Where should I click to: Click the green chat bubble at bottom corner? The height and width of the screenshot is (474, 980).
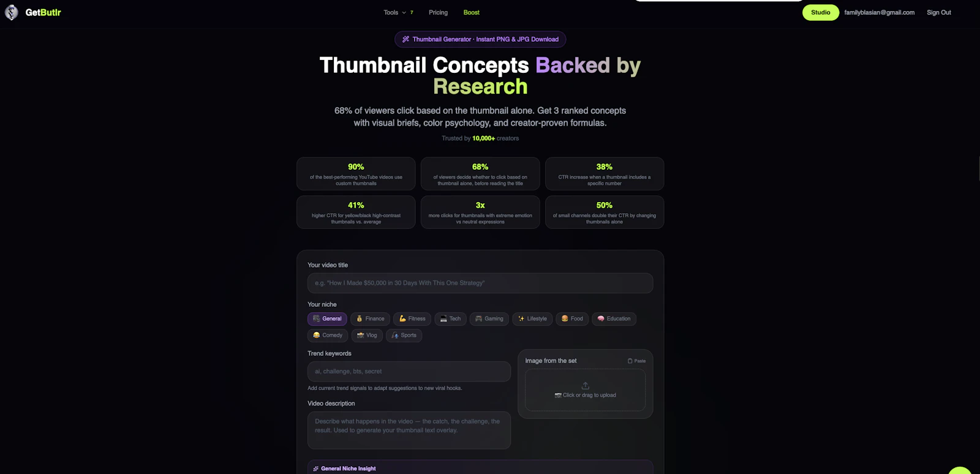[960, 470]
